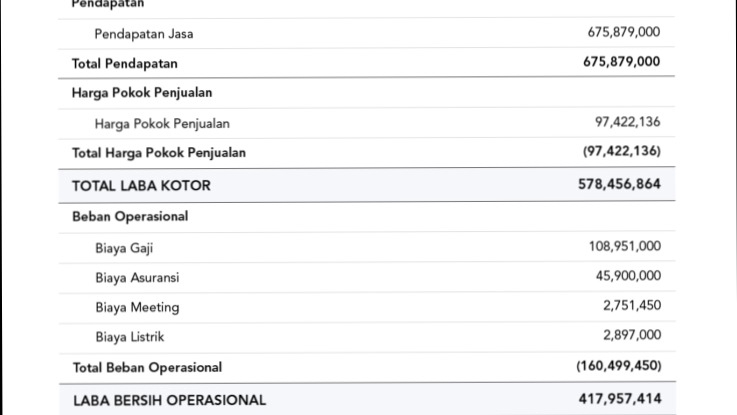The width and height of the screenshot is (737, 415).
Task: Open the Biaya Asuransi account
Action: (x=138, y=278)
